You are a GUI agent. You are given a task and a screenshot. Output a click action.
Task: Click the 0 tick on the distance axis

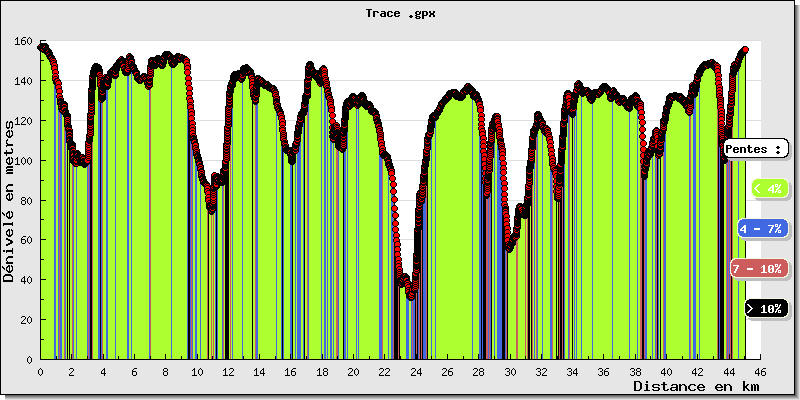40,371
